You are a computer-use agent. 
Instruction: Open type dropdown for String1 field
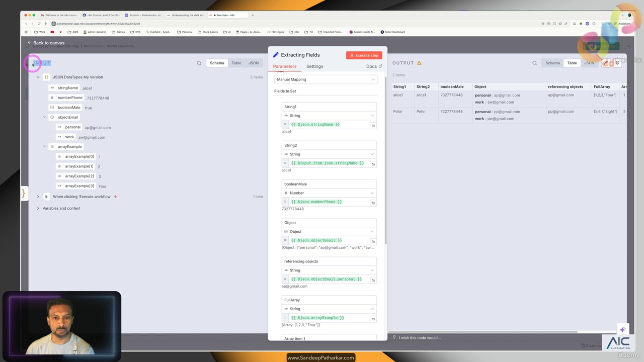tap(329, 116)
